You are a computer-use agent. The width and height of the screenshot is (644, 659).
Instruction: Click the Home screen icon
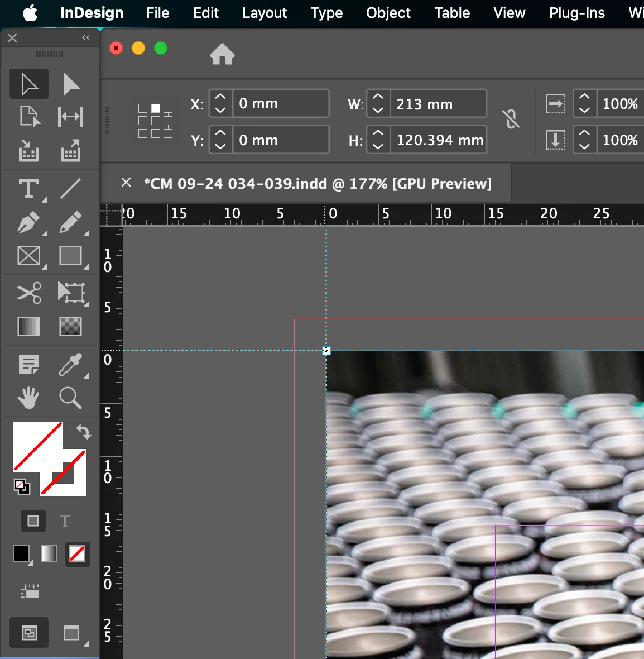(222, 54)
